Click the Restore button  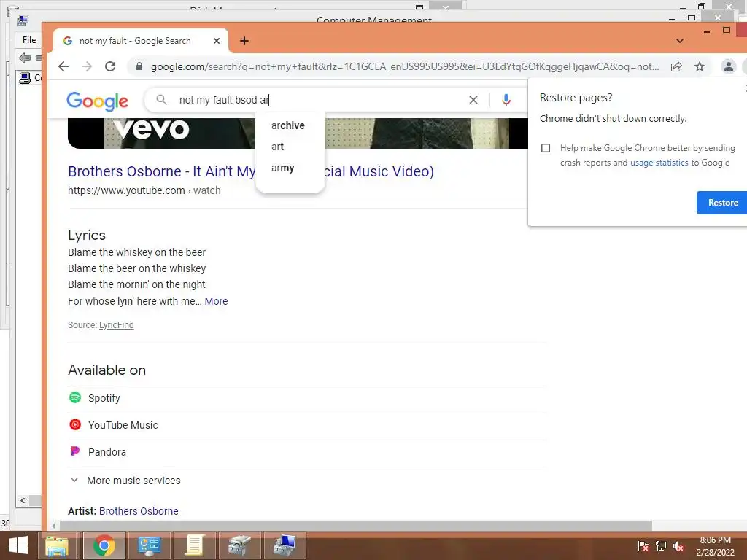(722, 203)
